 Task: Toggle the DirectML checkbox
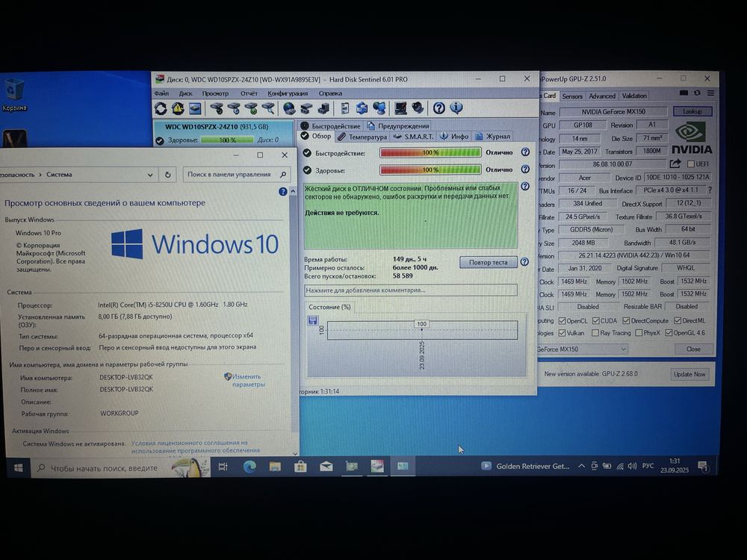point(678,320)
